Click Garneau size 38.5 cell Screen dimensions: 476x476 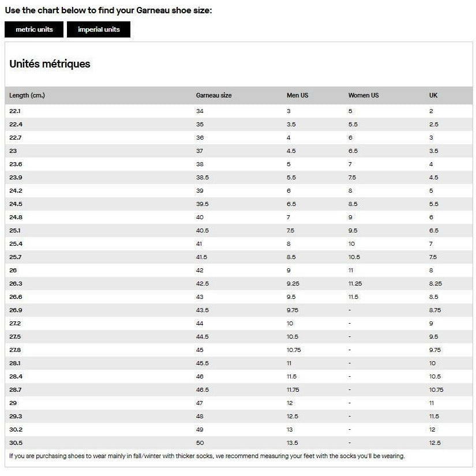pos(203,177)
